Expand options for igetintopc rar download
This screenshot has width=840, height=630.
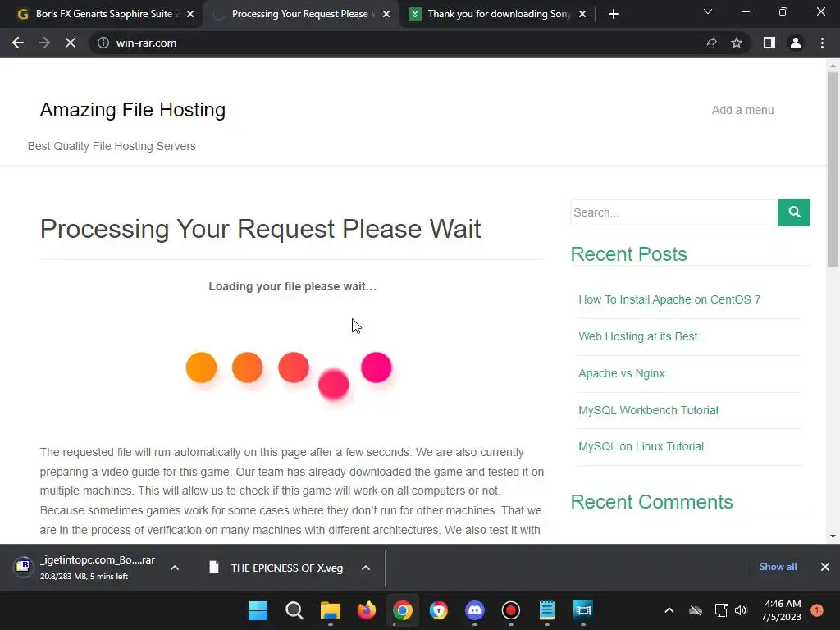(x=175, y=568)
